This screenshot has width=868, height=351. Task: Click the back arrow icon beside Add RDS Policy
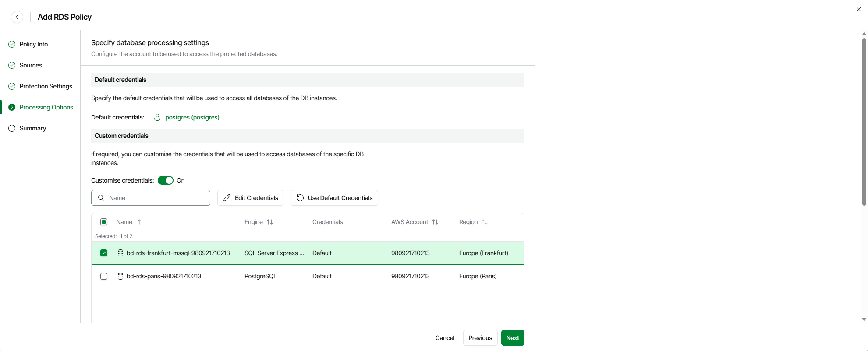pyautogui.click(x=17, y=17)
